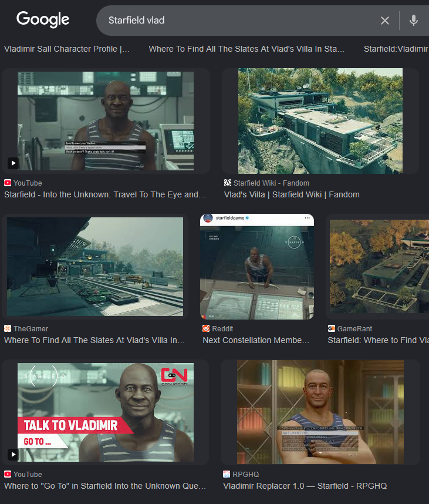Image resolution: width=429 pixels, height=504 pixels.
Task: Start voice search with the microphone
Action: click(x=414, y=21)
